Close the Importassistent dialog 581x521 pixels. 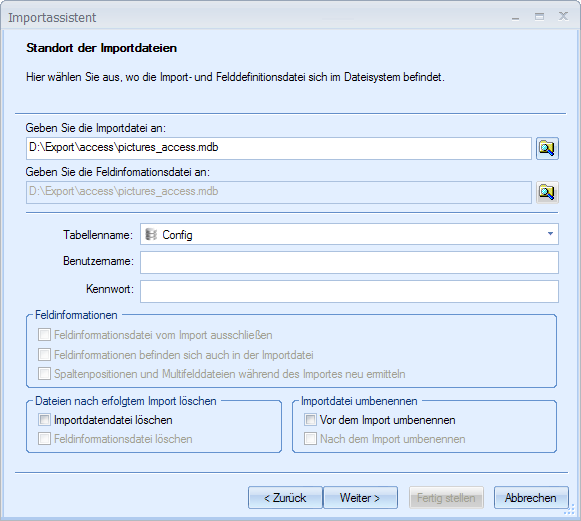click(563, 16)
